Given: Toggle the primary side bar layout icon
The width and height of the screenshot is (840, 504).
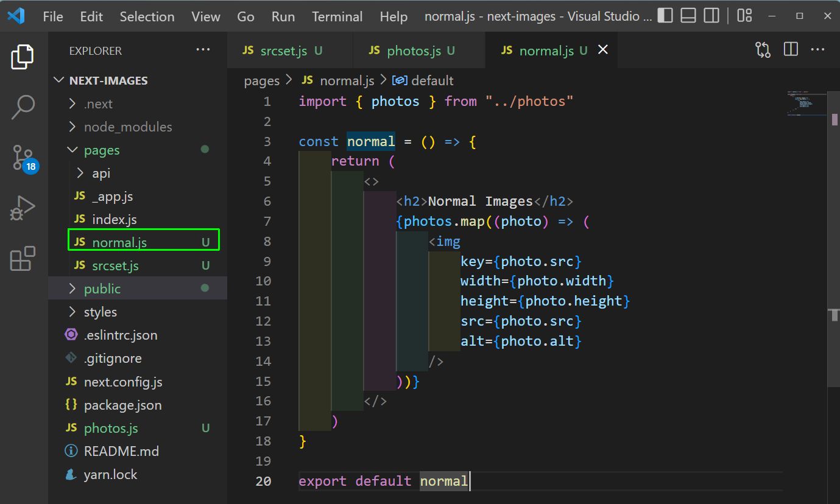Looking at the screenshot, I should tap(665, 16).
